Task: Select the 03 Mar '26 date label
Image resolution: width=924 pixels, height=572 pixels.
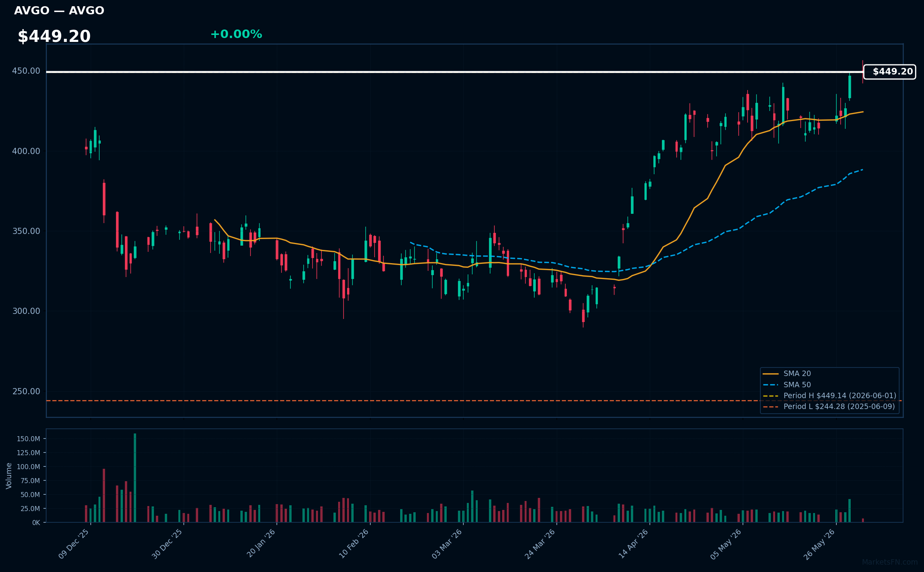Action: point(447,544)
